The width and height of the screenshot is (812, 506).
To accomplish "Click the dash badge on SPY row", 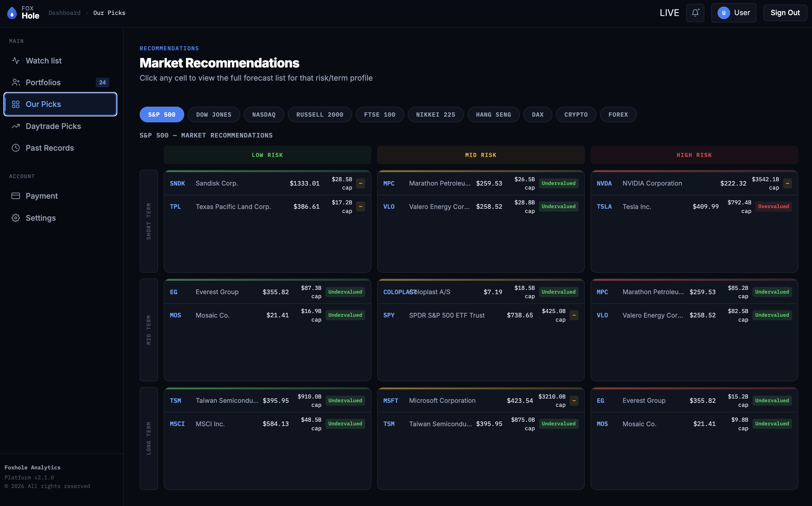I will click(x=574, y=315).
